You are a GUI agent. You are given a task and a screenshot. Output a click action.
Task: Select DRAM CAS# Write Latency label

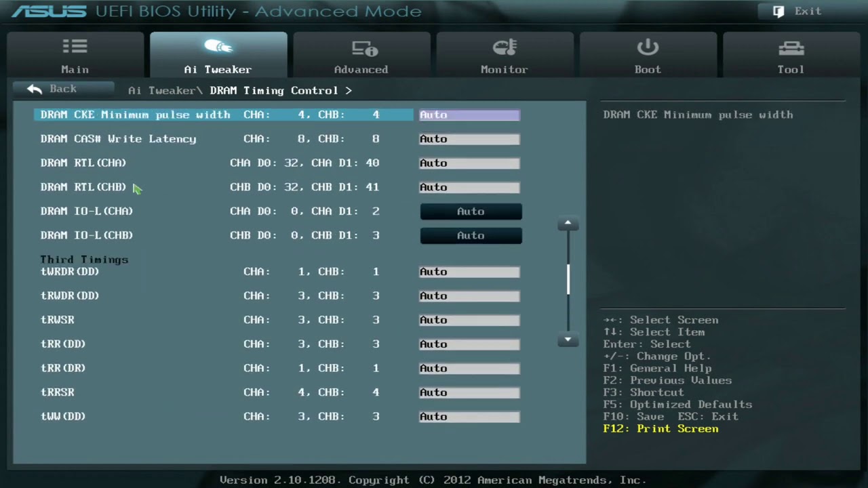click(x=118, y=139)
